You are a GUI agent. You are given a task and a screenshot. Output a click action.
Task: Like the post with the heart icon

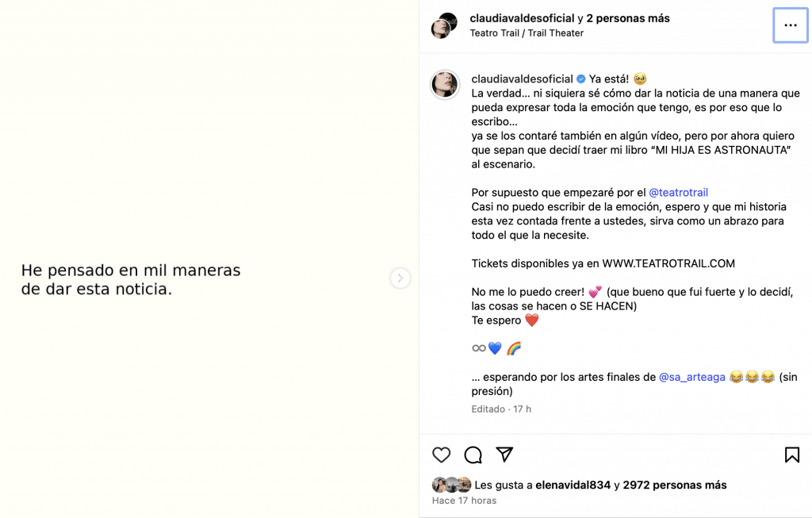442,455
